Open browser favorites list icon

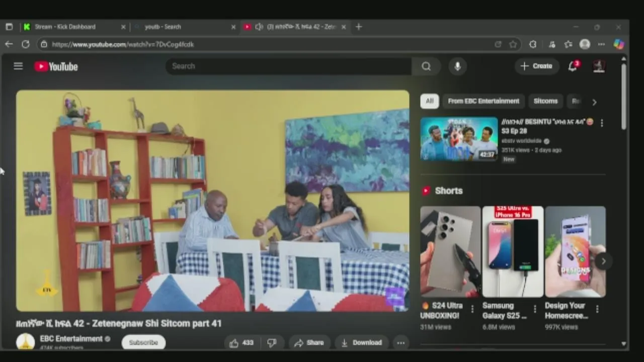[568, 44]
